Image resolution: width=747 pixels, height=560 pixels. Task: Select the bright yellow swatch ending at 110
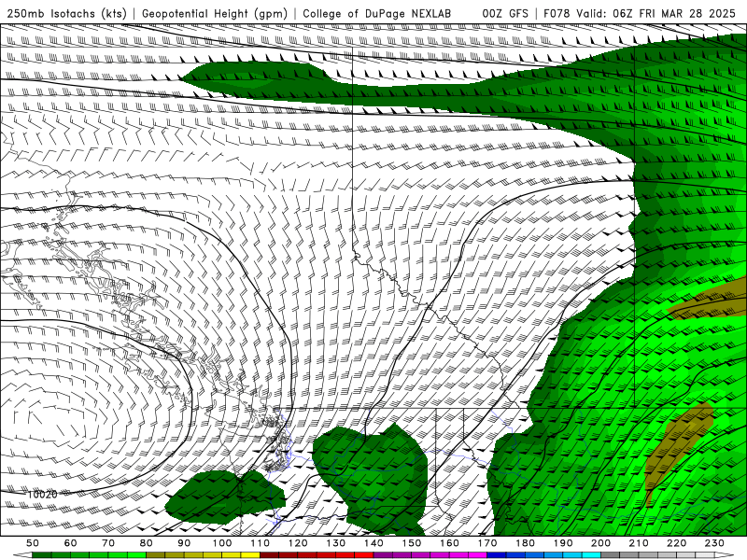point(250,555)
